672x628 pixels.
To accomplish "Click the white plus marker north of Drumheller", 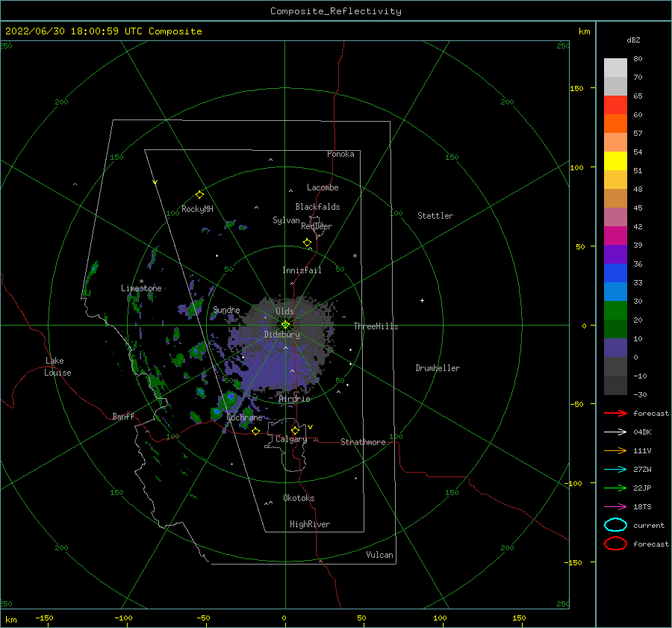I will tap(422, 300).
